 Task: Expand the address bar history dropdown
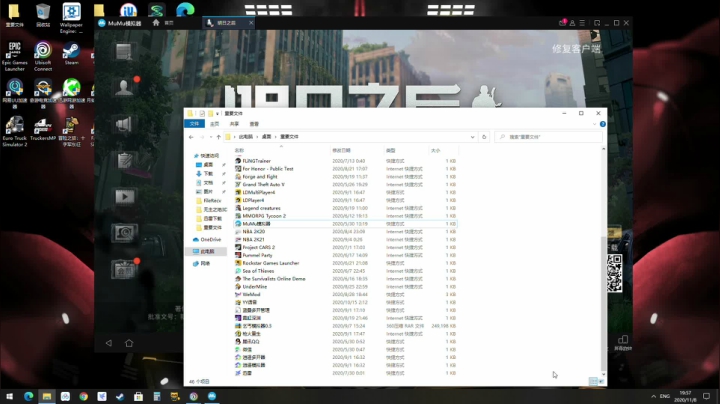click(x=472, y=137)
